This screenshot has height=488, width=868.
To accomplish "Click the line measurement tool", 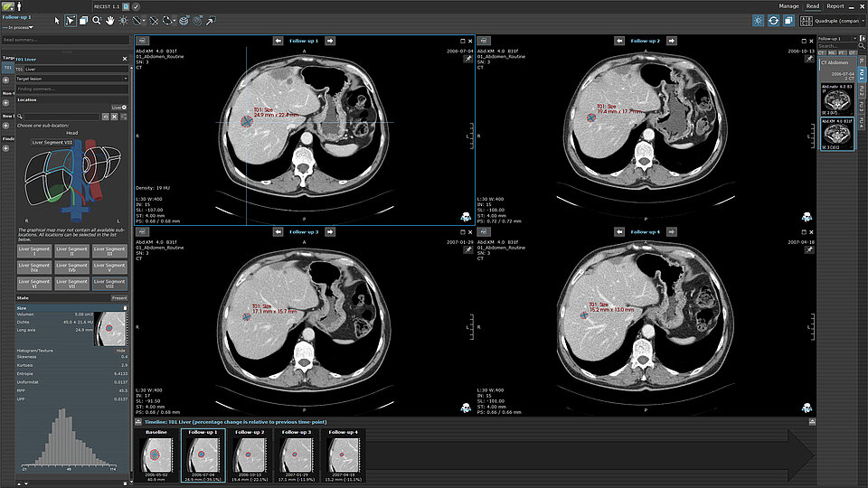I will click(138, 20).
